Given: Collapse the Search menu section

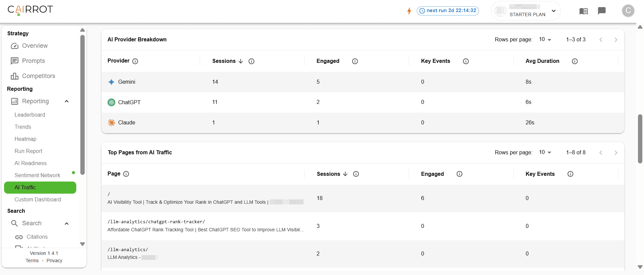Looking at the screenshot, I should [x=67, y=224].
